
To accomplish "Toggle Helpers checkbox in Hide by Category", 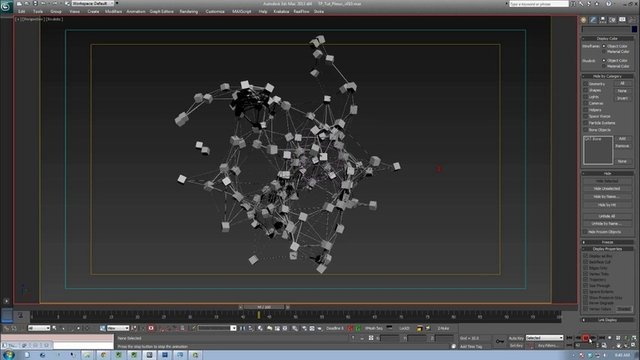I will pyautogui.click(x=586, y=110).
